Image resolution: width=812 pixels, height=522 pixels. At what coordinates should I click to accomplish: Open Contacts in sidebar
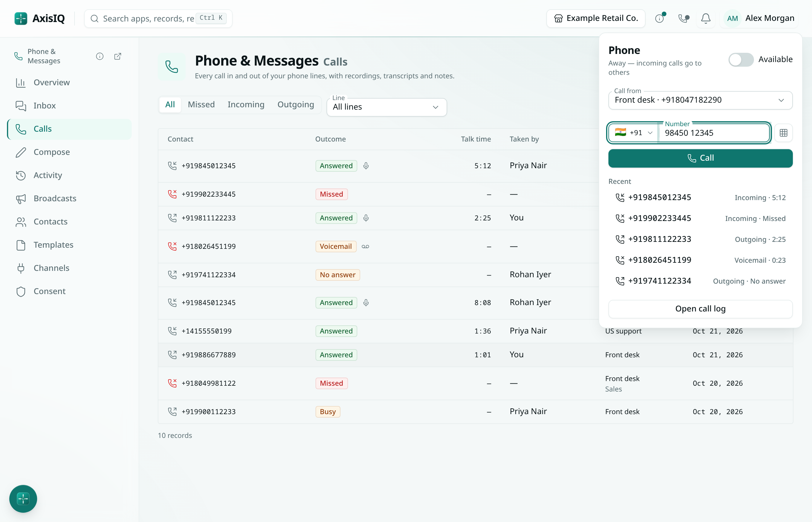point(69,222)
